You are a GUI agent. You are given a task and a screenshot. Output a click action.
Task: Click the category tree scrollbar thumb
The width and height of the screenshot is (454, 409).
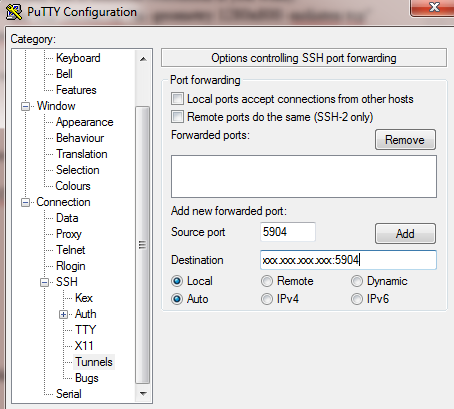[143, 245]
